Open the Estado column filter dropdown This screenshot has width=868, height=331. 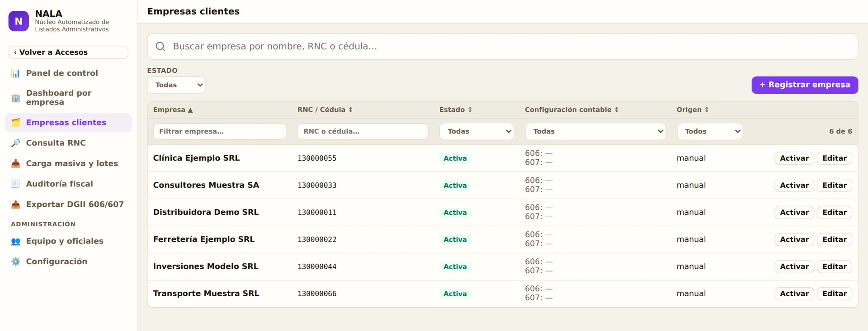tap(476, 131)
